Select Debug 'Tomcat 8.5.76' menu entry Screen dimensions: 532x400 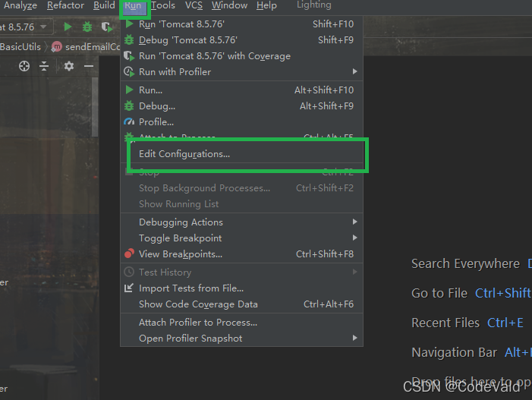click(241, 40)
